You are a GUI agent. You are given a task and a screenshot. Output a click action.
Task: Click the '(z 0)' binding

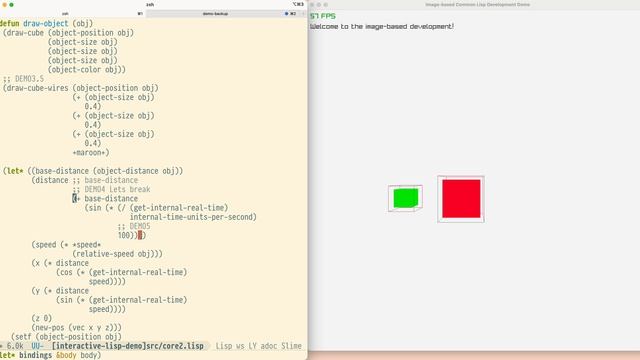coord(42,318)
